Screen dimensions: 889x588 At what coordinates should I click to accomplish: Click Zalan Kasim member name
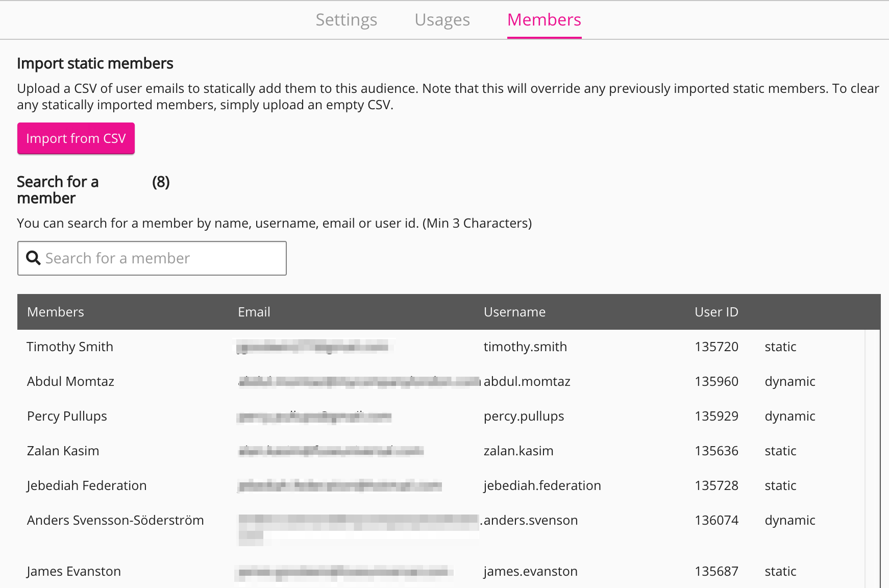click(63, 451)
